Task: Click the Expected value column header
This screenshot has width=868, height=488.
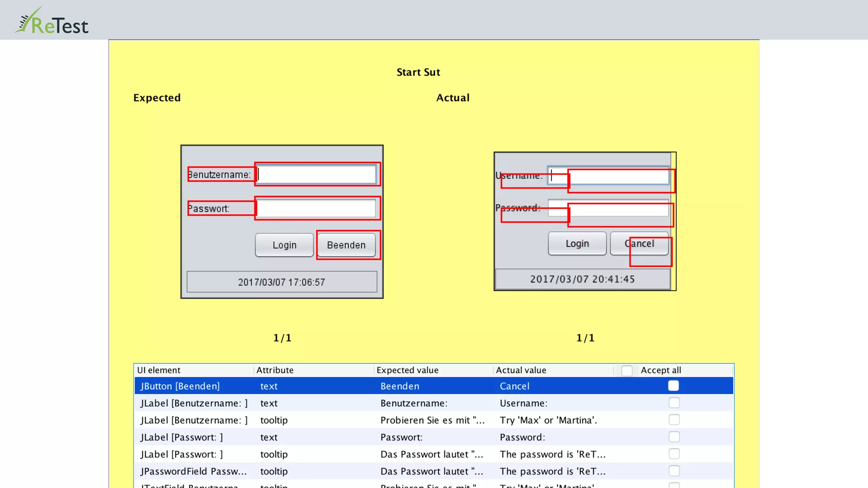Action: pos(407,370)
